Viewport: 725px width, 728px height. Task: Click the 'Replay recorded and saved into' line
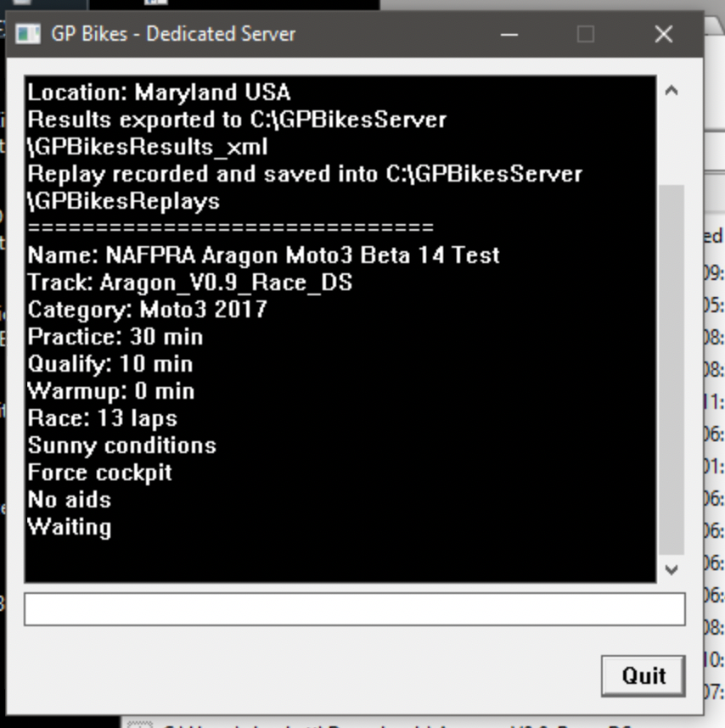point(305,174)
